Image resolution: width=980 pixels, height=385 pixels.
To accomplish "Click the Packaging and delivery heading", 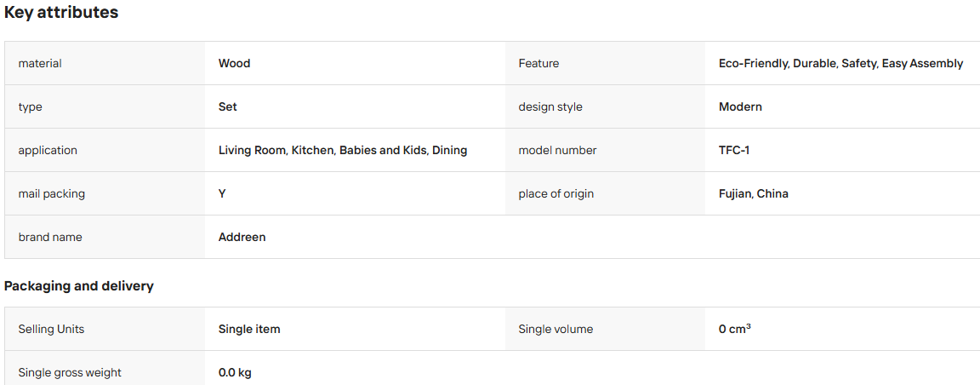I will pos(79,286).
